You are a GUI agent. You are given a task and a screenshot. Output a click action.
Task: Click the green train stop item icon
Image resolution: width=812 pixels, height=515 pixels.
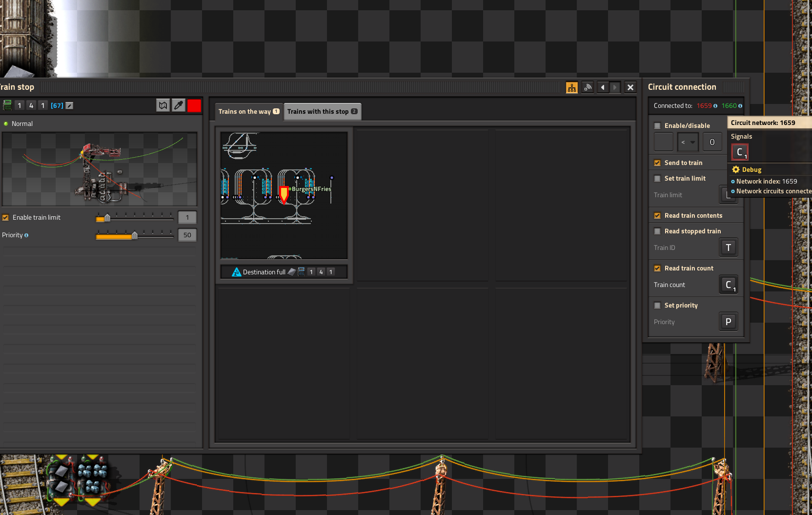[7, 105]
